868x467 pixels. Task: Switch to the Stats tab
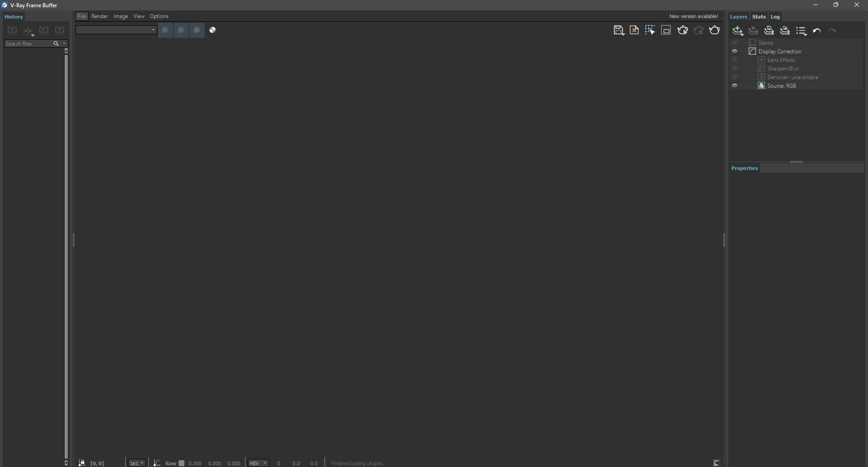(x=759, y=17)
